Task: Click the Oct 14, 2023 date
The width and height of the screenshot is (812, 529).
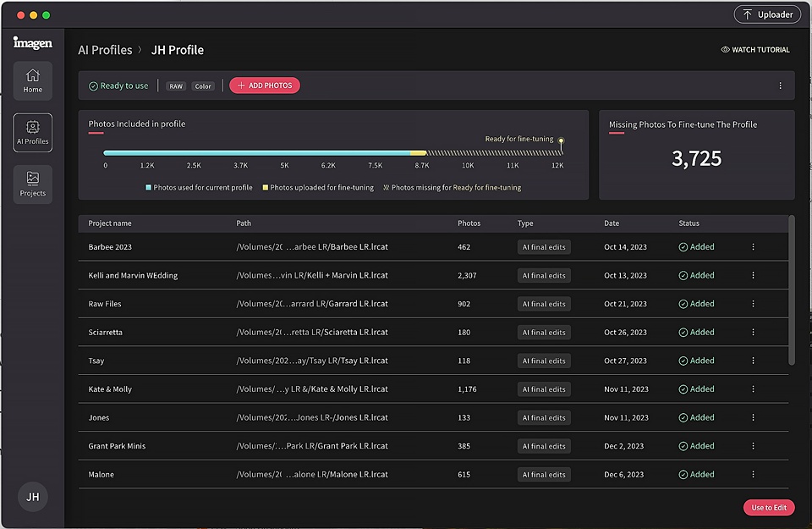Action: [625, 247]
